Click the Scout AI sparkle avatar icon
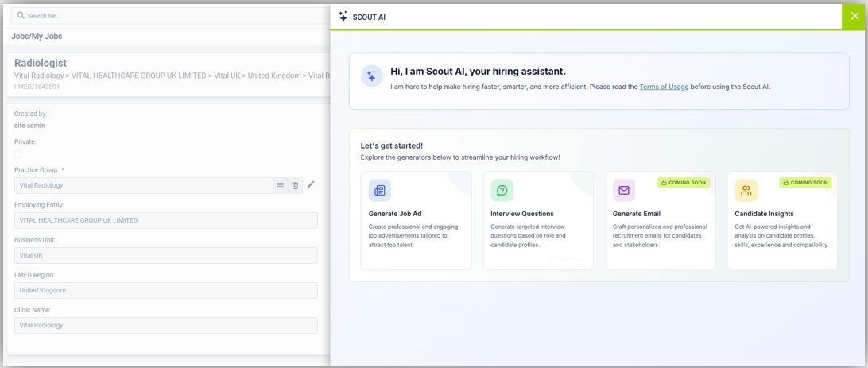Image resolution: width=868 pixels, height=368 pixels. 371,76
